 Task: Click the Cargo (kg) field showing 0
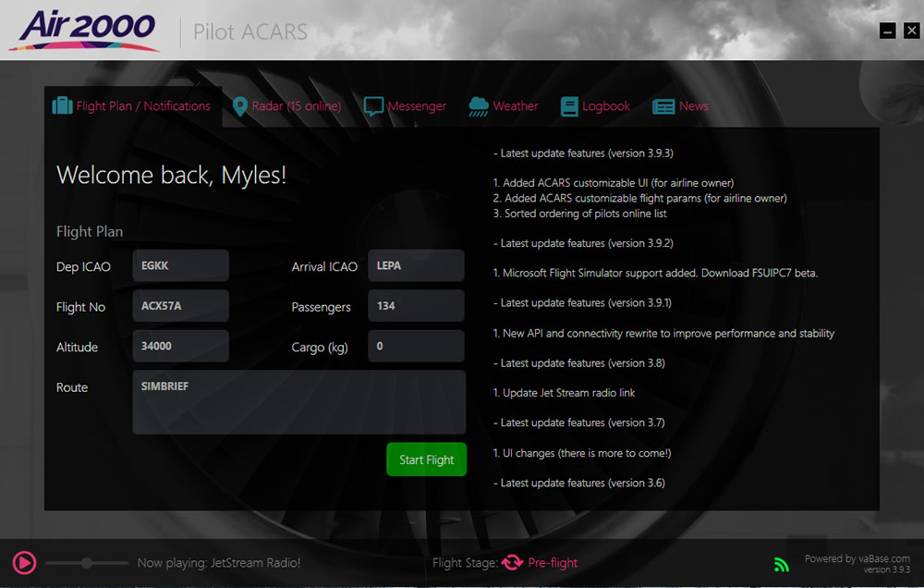click(416, 346)
